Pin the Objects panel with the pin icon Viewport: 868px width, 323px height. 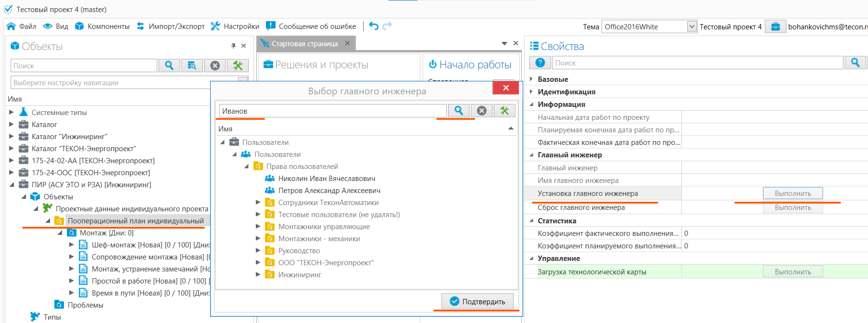click(233, 46)
